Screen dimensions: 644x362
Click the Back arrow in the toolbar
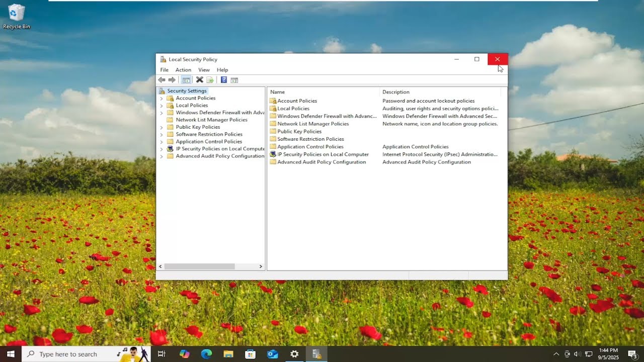(162, 80)
